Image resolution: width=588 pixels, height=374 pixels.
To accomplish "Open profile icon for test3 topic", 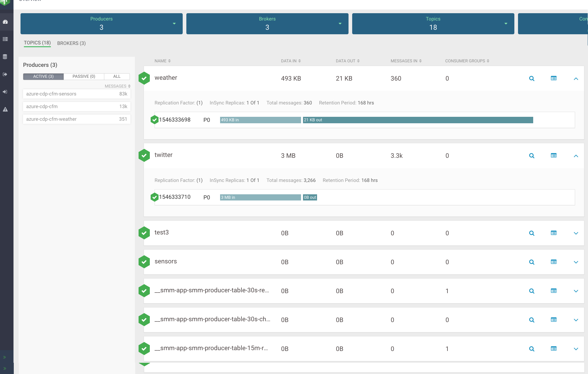I will click(553, 233).
